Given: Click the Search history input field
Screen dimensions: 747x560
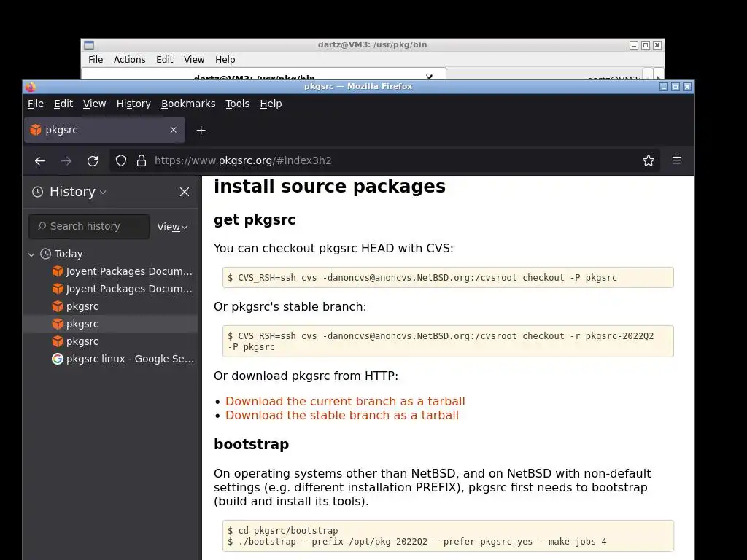Looking at the screenshot, I should 89,227.
